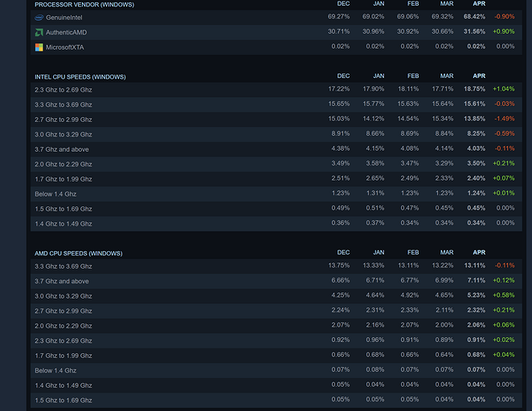The height and width of the screenshot is (411, 532).
Task: Select Intel 2.3 Ghz to 2.69 Ghz row label
Action: (63, 90)
